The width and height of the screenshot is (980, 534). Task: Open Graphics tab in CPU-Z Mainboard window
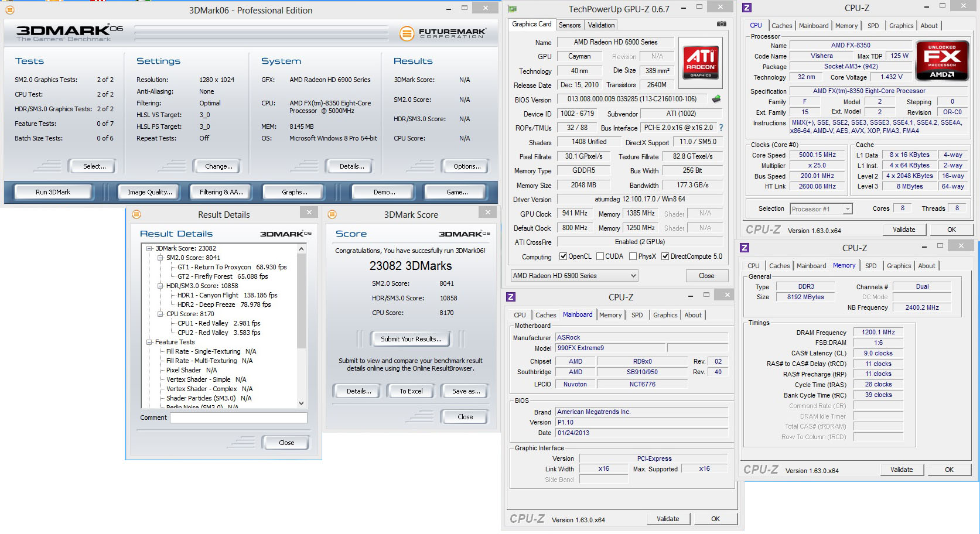[665, 315]
